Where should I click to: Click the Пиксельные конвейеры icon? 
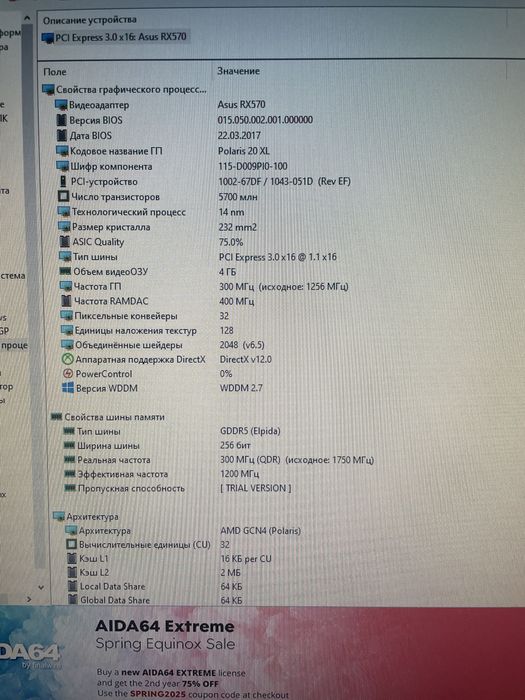click(67, 316)
